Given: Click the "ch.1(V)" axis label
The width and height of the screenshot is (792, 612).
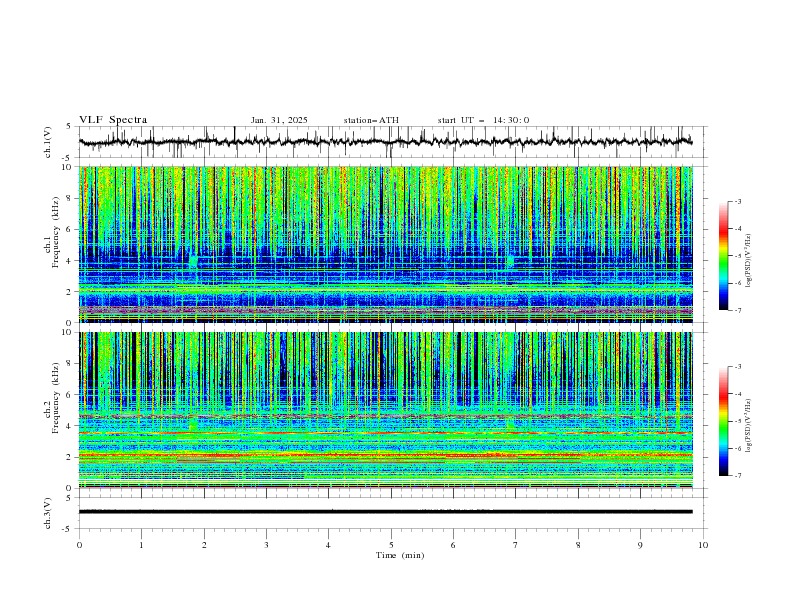Looking at the screenshot, I should point(48,142).
